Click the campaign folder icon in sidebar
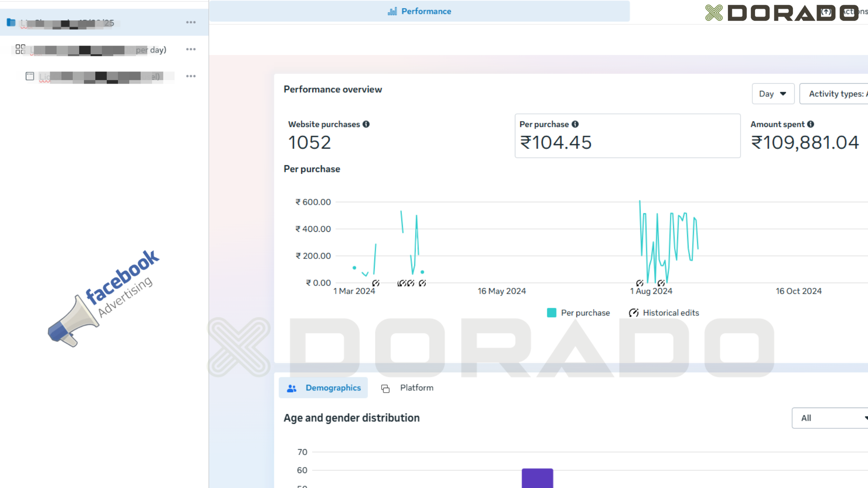This screenshot has width=868, height=488. (11, 22)
